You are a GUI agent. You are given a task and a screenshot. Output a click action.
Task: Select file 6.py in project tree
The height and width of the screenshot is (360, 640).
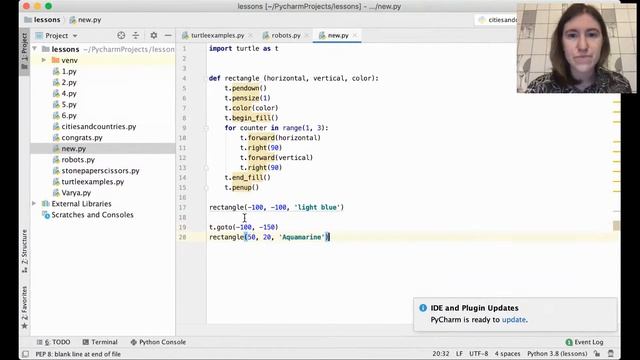pos(69,116)
